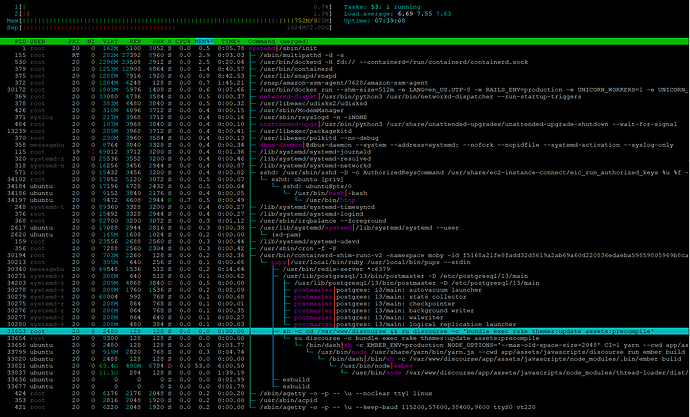Select the redis-server *:6379 row

pos(345,269)
